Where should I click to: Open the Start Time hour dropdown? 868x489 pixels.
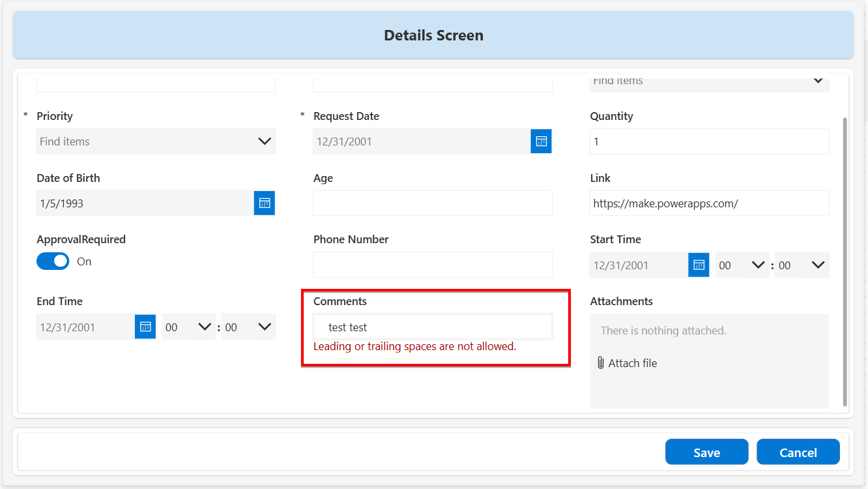coord(742,265)
